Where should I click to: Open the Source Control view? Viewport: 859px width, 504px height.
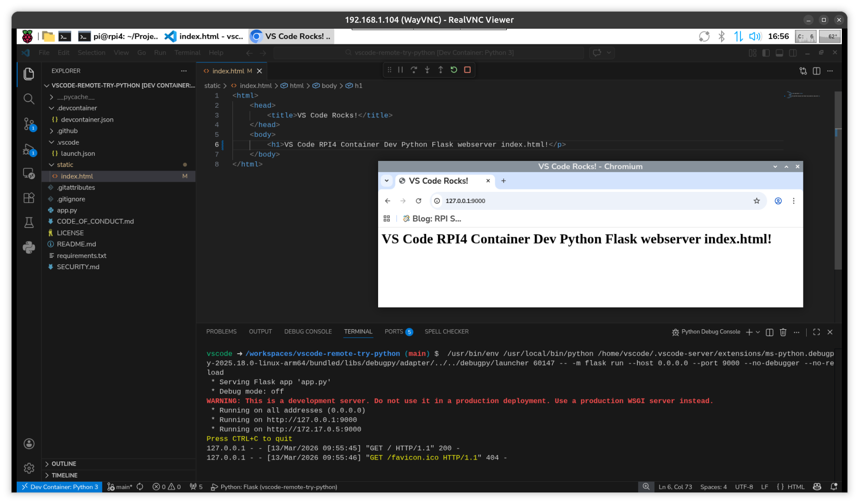(x=29, y=124)
